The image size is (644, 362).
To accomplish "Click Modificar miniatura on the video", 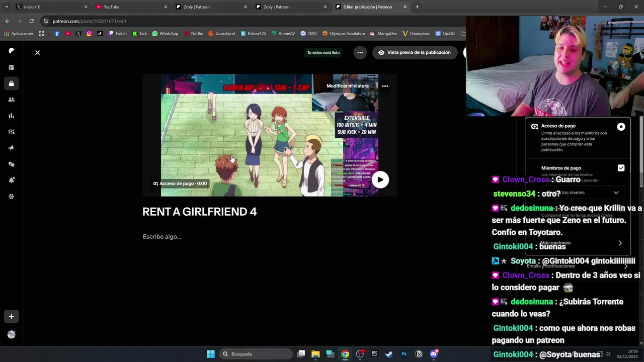I will pos(348,86).
